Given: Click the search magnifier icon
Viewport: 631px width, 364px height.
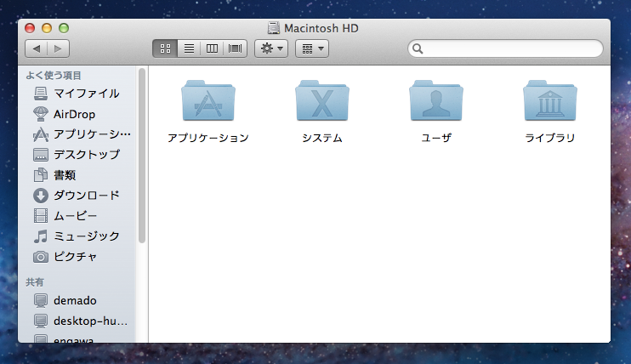Looking at the screenshot, I should pos(418,48).
